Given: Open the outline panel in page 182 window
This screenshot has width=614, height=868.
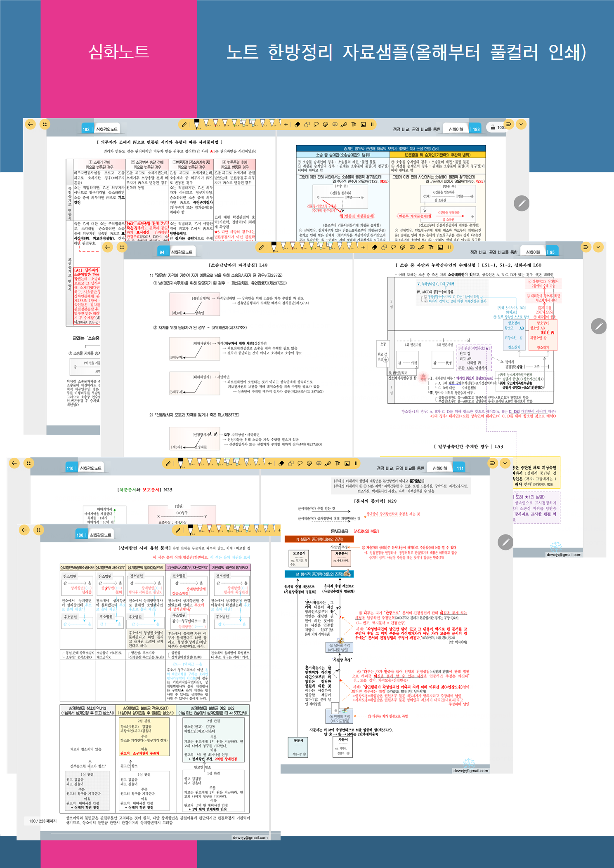Looking at the screenshot, I should click(509, 124).
